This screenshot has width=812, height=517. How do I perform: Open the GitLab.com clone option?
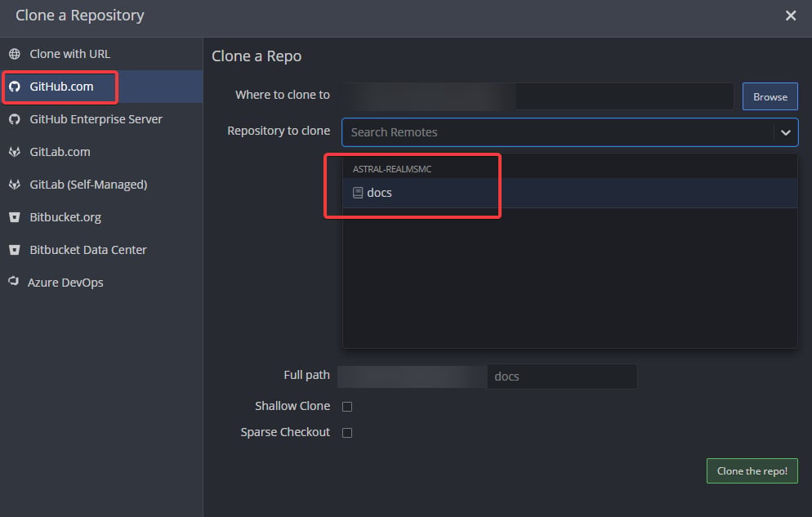tap(101, 152)
